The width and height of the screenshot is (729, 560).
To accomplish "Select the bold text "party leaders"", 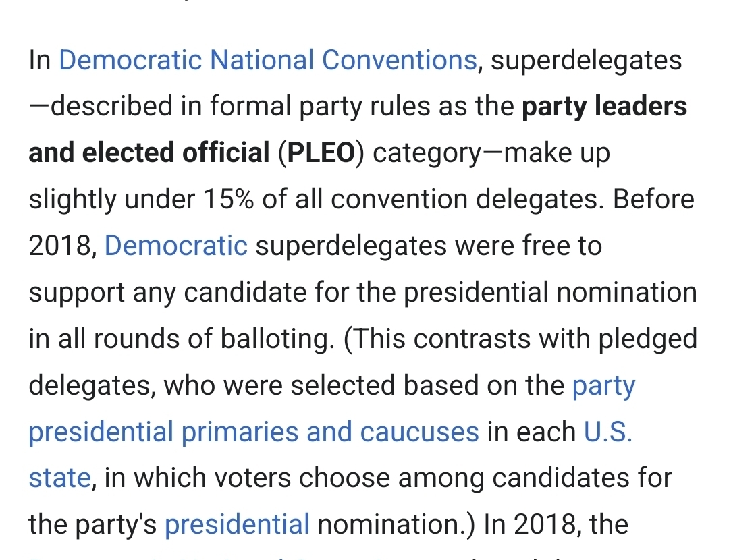I will [x=604, y=107].
